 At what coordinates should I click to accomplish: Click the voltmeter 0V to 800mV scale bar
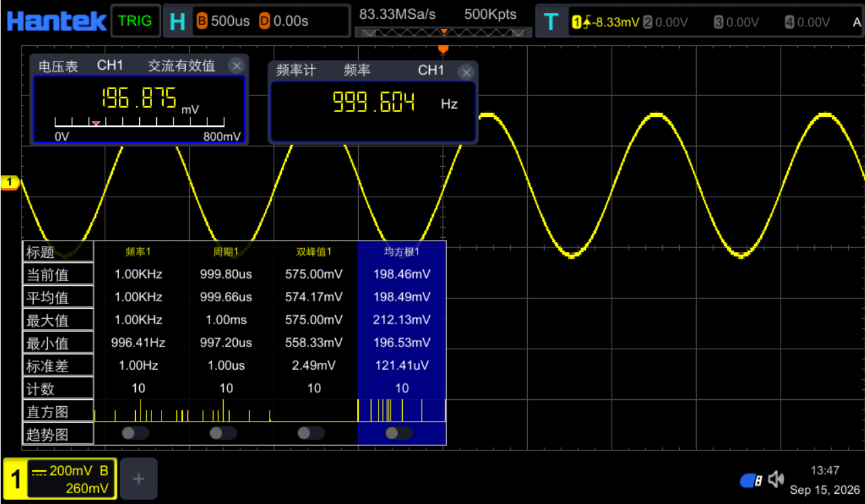[139, 122]
